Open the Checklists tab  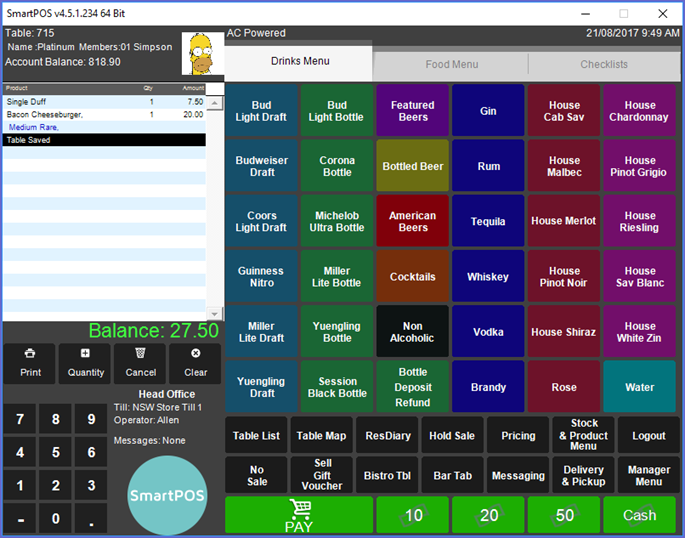click(604, 65)
